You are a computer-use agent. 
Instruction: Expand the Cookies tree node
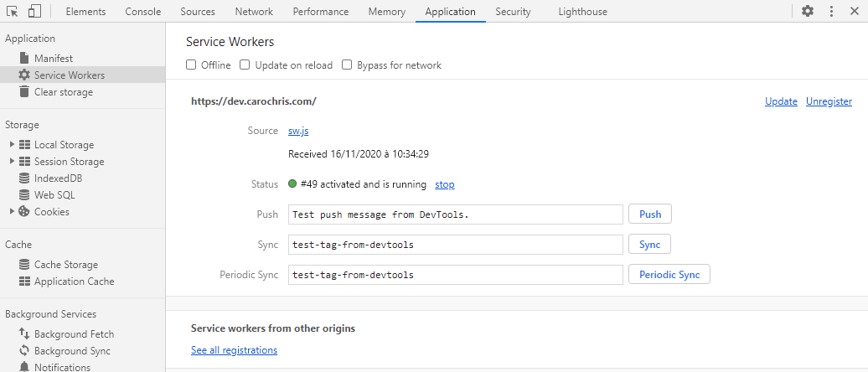13,211
